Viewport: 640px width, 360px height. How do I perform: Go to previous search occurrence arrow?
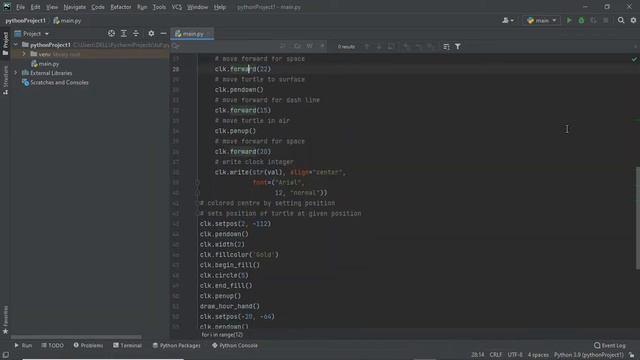[367, 47]
